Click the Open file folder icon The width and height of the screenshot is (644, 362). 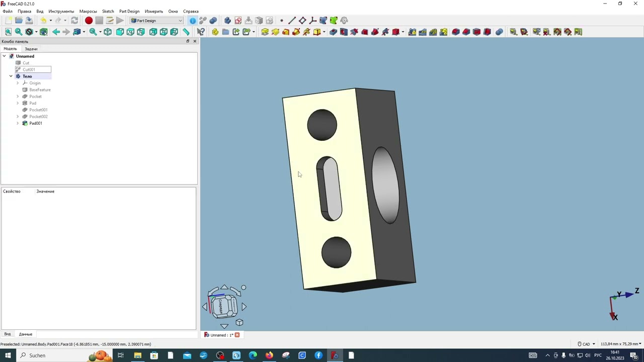point(19,21)
